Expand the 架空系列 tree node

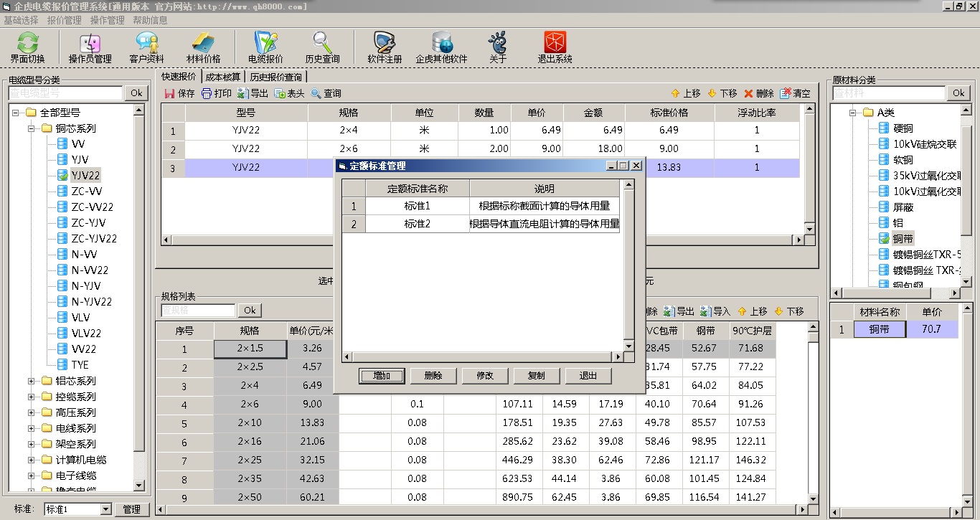click(32, 444)
